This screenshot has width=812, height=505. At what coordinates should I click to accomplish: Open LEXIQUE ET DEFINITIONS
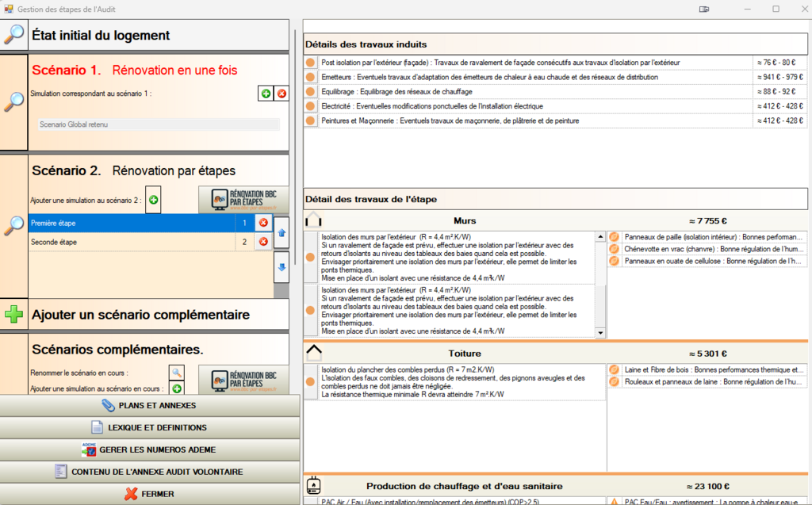(x=150, y=427)
